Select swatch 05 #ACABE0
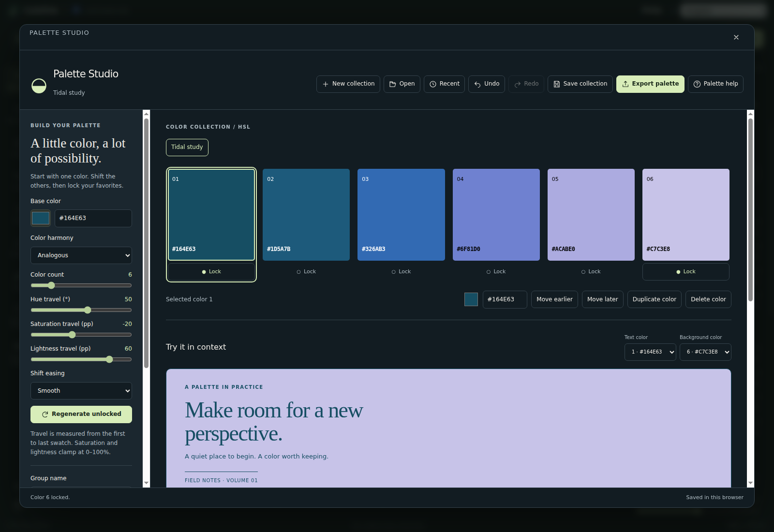 pos(591,215)
